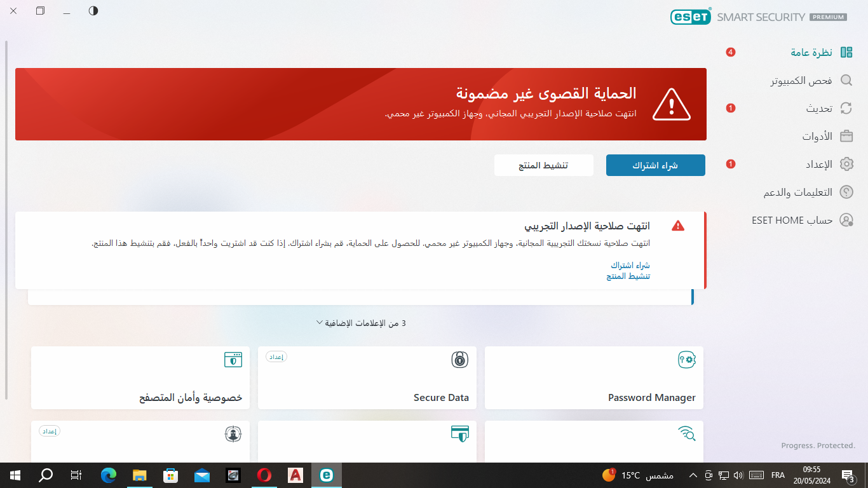Open the Overview (نظرة عامة) sidebar icon
The width and height of the screenshot is (868, 488).
846,52
